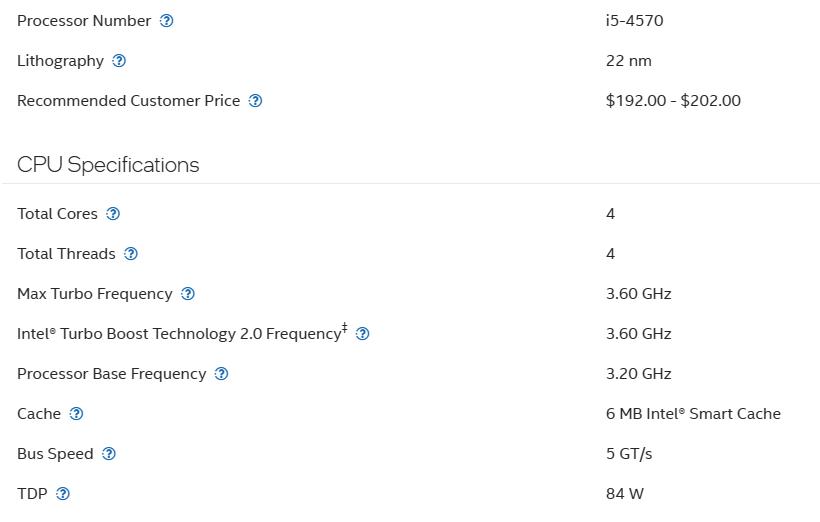Click the 22 nm lithography value
820x522 pixels.
[x=628, y=61]
